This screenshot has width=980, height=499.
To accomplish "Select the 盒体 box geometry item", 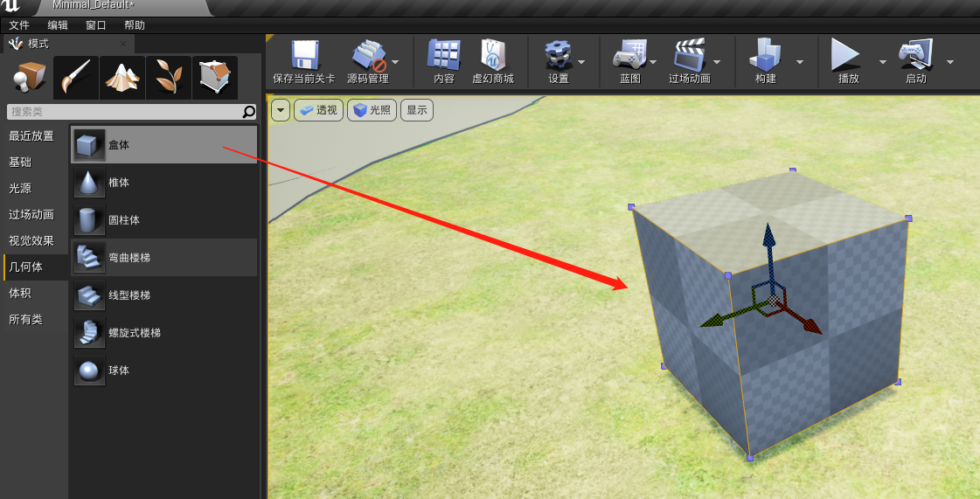I will (x=164, y=145).
